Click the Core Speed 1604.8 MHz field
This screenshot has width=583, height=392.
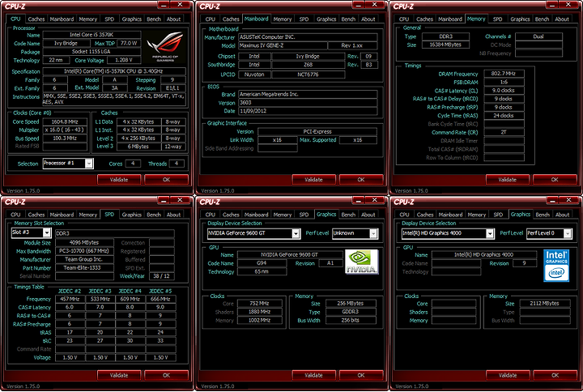65,121
